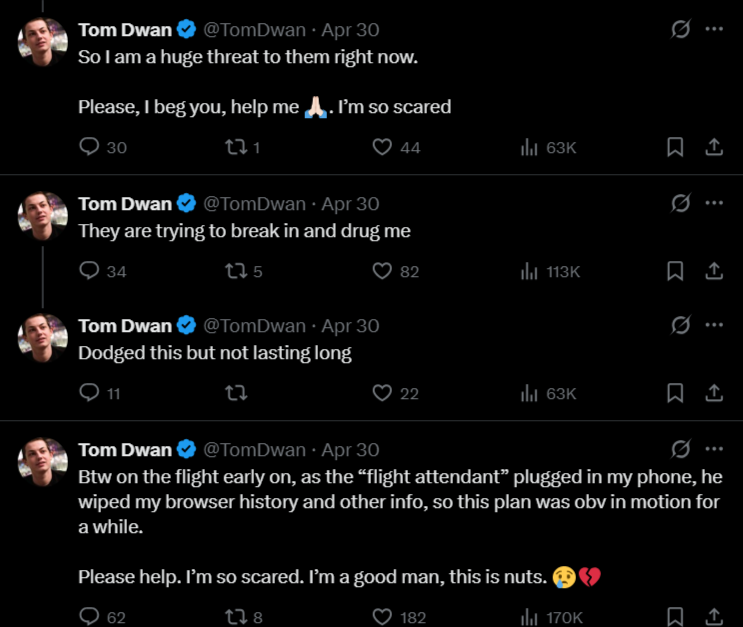Screen dimensions: 743x627
Task: Share the "Dodged this" tweet
Action: 714,393
